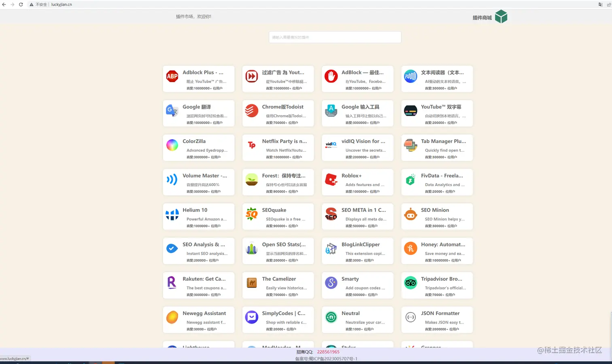Open the Smarty title link

350,279
